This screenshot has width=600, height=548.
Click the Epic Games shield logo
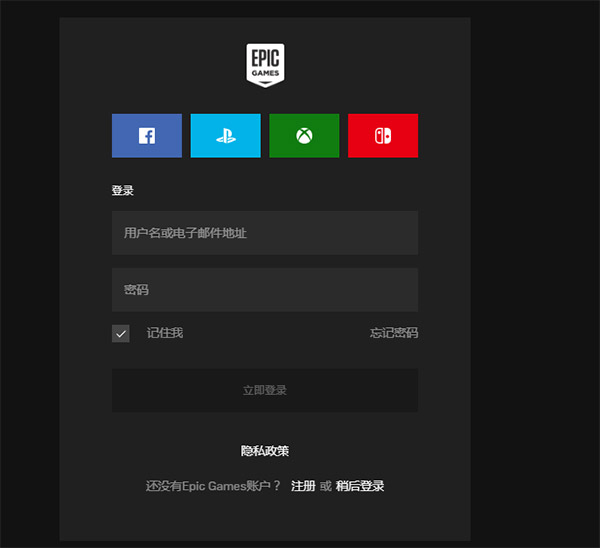[x=265, y=64]
